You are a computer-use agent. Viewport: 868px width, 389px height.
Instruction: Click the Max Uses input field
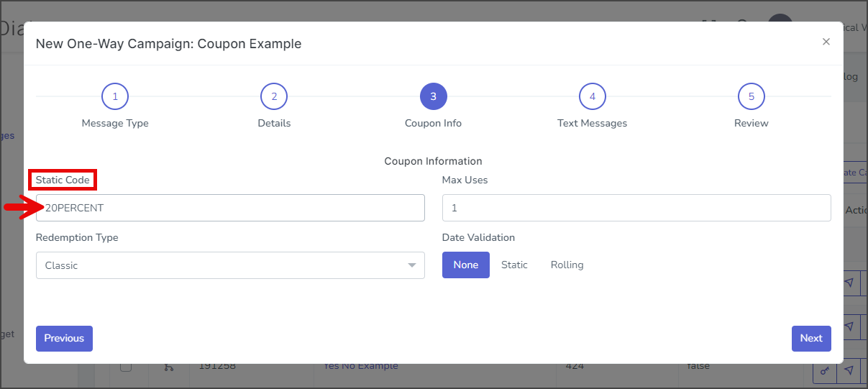[x=636, y=208]
